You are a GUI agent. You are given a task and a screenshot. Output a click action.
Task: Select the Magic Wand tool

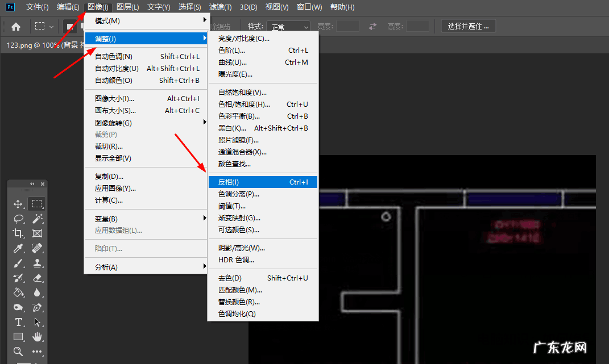coord(37,219)
